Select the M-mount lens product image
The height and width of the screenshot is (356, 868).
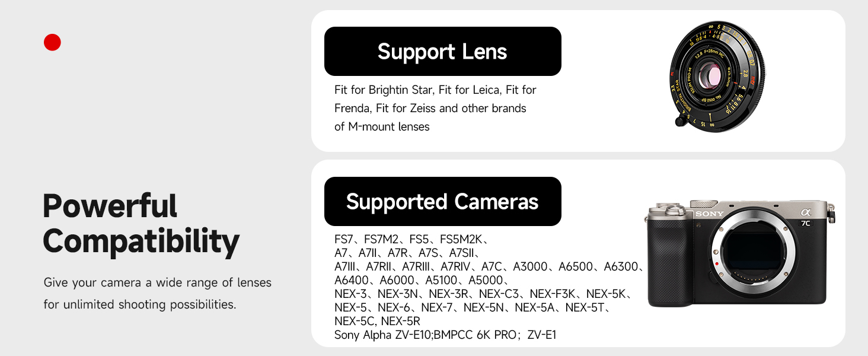click(716, 76)
